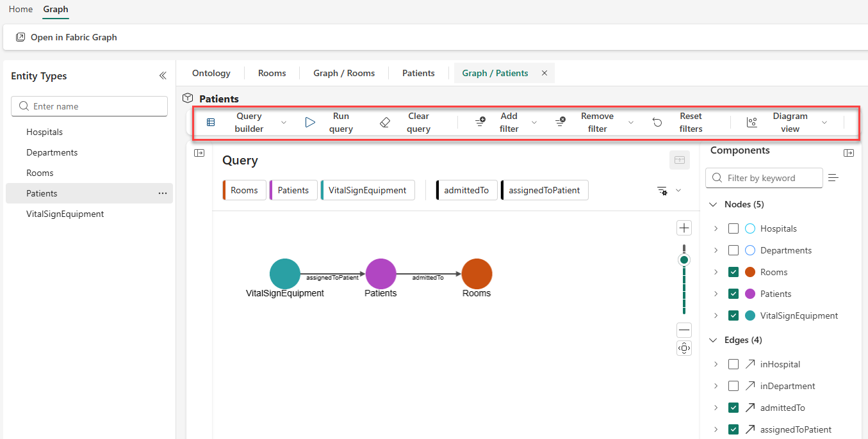The image size is (868, 439).
Task: Toggle the left query side panel icon
Action: (199, 153)
